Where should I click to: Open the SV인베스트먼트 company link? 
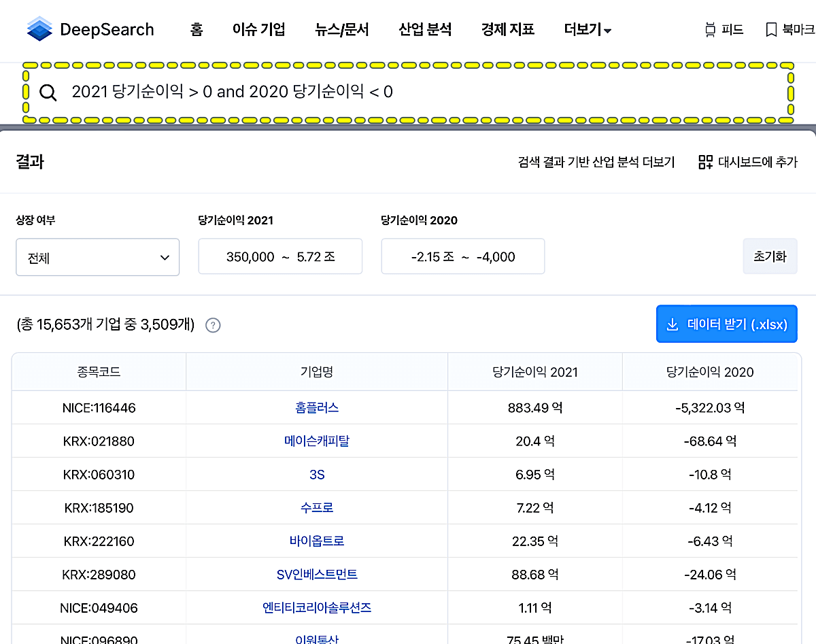tap(317, 574)
